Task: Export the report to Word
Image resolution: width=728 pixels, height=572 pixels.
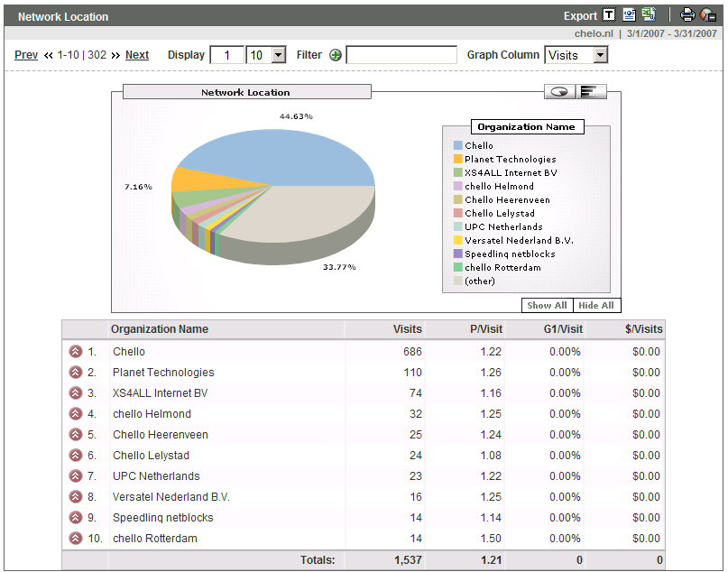Action: [x=629, y=15]
